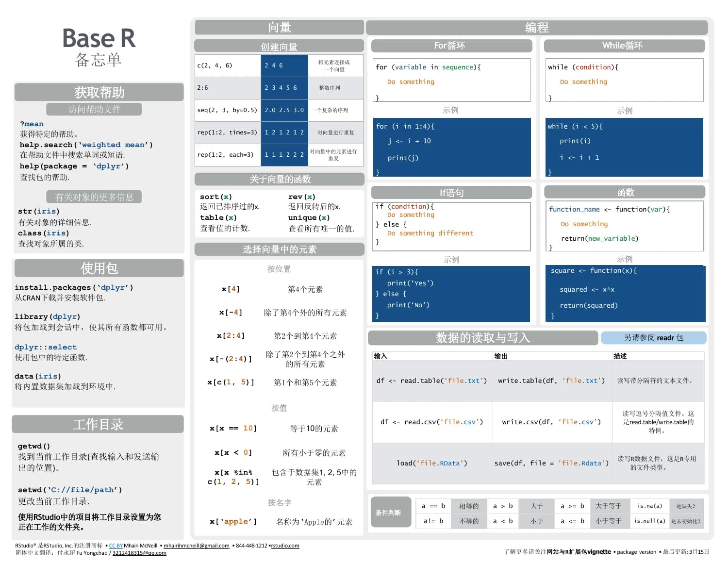The width and height of the screenshot is (728, 563).
Task: Click the x[-4] selection example
Action: [231, 312]
